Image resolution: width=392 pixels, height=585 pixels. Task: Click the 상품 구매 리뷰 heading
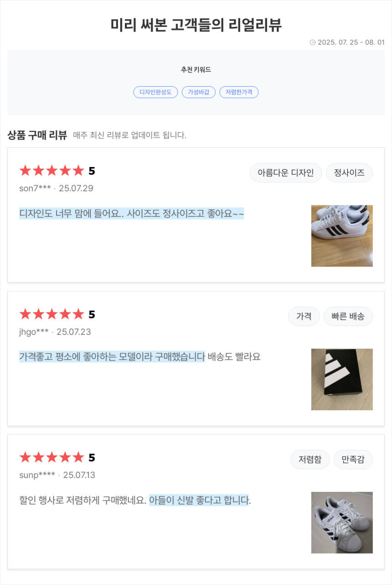pos(37,135)
